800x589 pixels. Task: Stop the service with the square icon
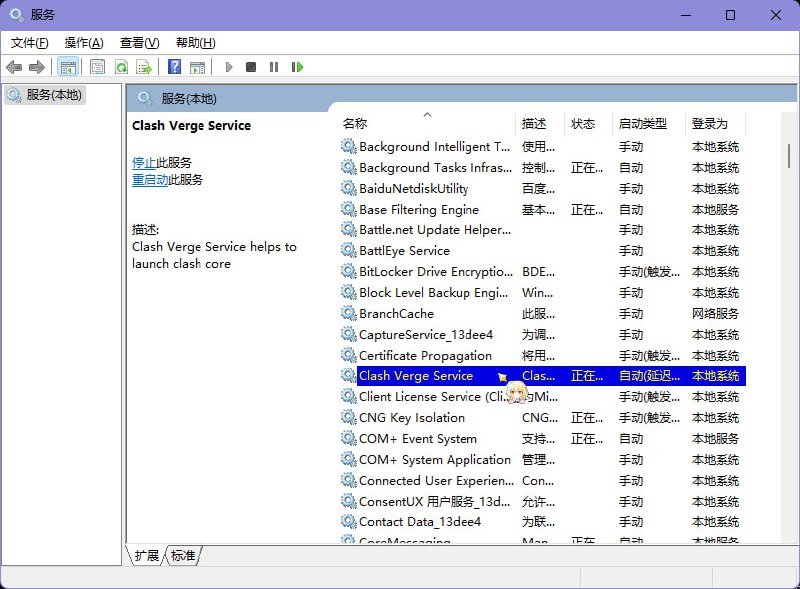pyautogui.click(x=252, y=66)
